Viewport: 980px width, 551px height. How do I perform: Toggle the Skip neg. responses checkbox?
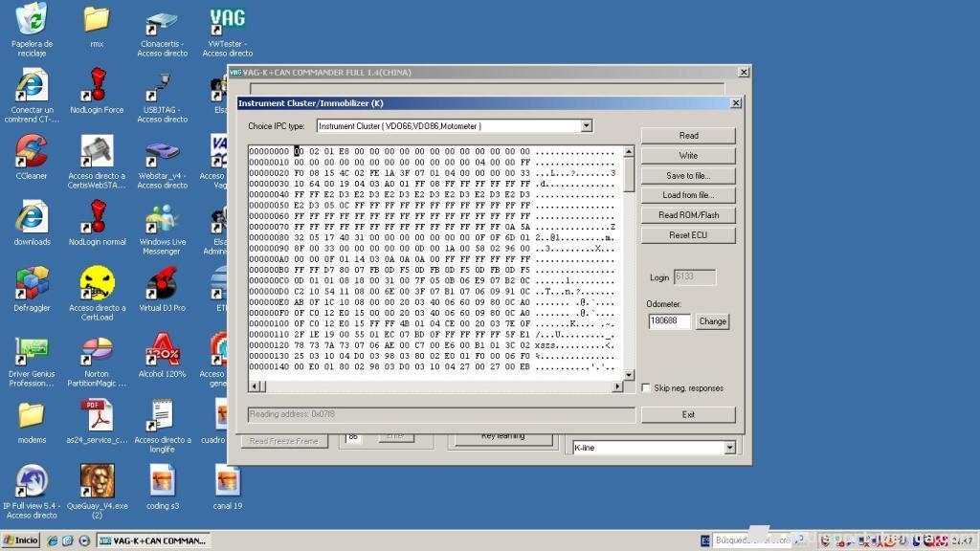pyautogui.click(x=646, y=388)
